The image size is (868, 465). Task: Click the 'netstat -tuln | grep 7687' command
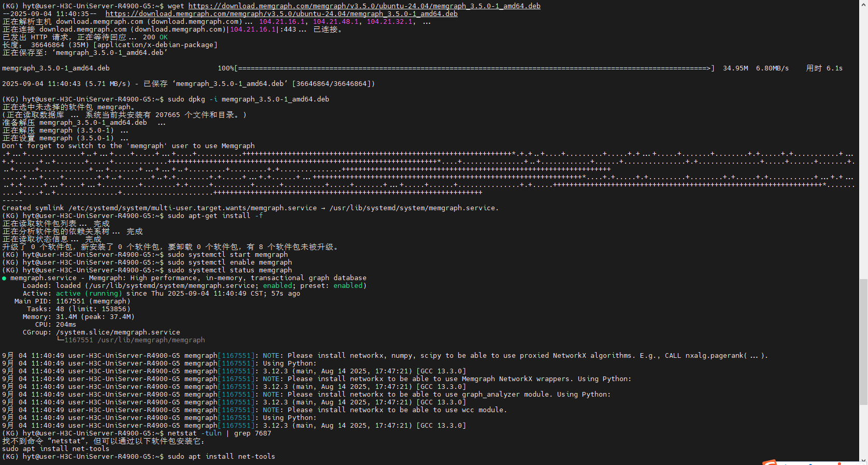pos(219,433)
